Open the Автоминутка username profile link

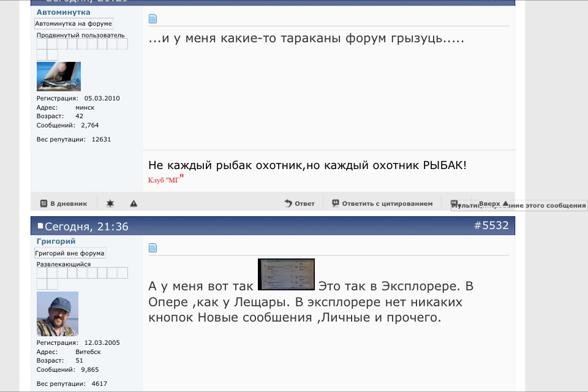click(x=63, y=12)
